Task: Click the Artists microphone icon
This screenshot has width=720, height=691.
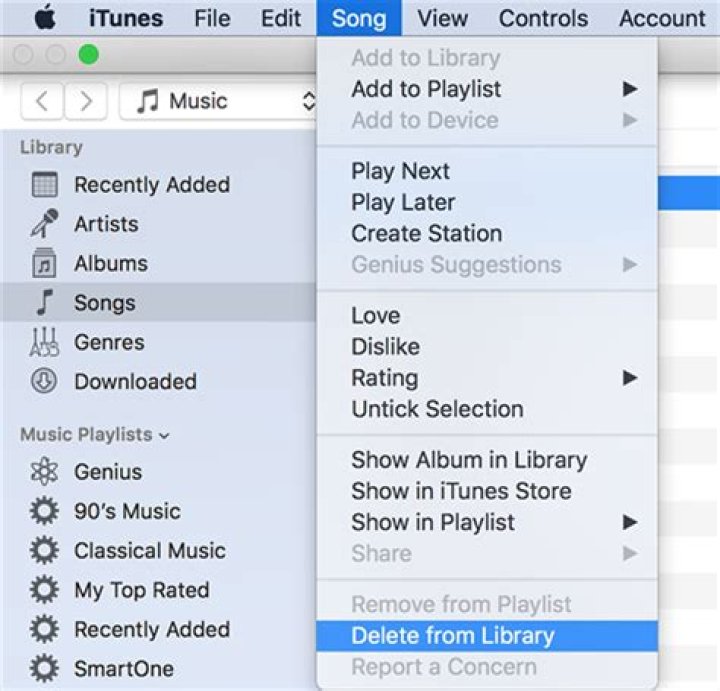Action: tap(45, 224)
